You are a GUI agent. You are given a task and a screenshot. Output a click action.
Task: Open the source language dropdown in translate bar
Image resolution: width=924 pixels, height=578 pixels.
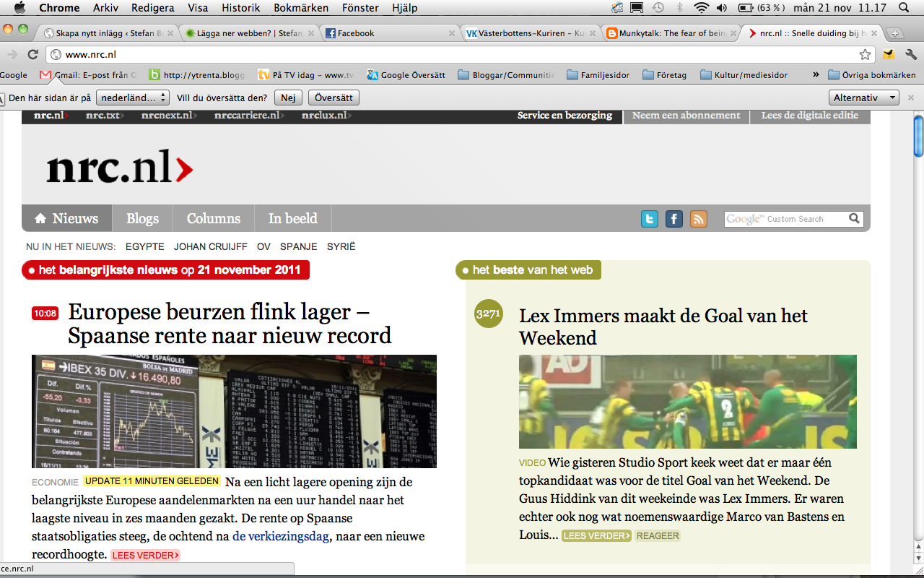(x=132, y=98)
